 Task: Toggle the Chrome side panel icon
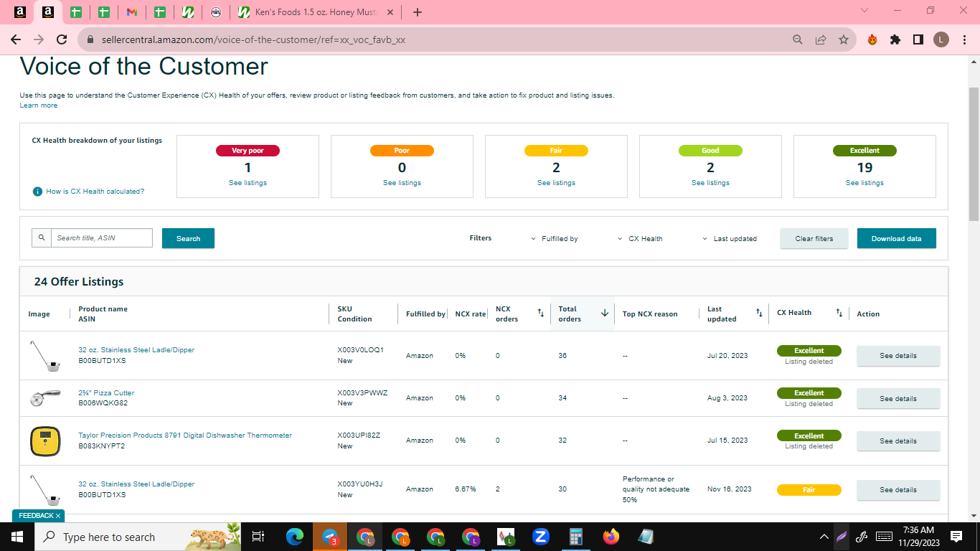tap(918, 39)
